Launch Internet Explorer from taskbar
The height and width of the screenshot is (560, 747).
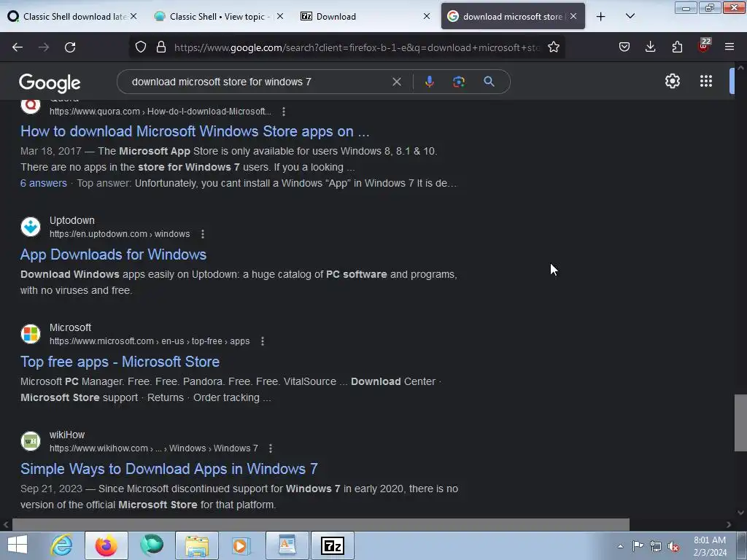[62, 545]
